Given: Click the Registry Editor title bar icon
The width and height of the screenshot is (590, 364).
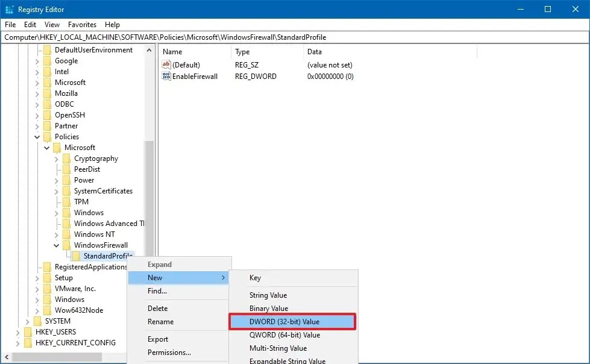Looking at the screenshot, I should (8, 9).
